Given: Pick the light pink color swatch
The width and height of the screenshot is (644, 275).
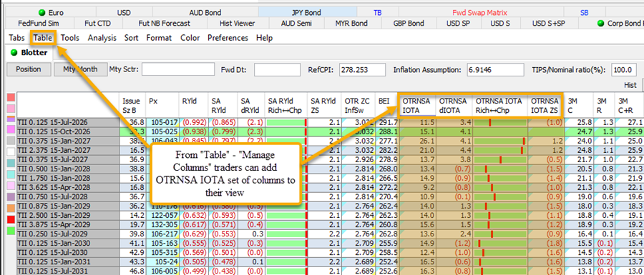Looking at the screenshot, I should 11,109.
